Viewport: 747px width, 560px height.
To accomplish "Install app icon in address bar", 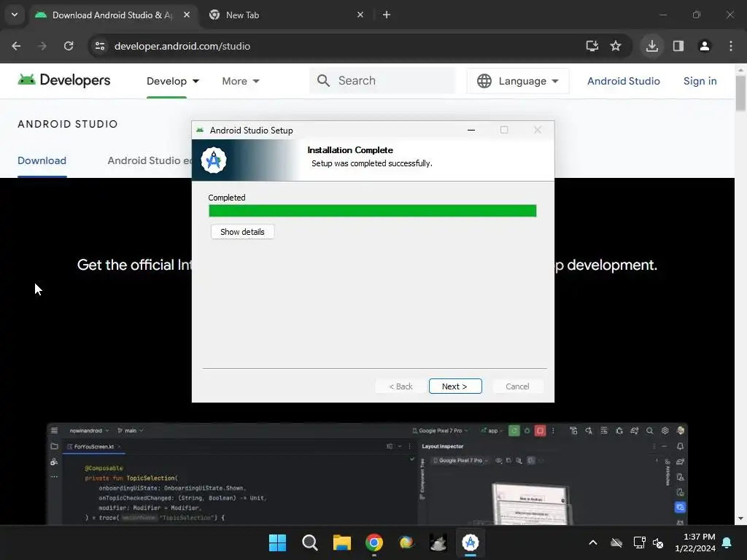I will (592, 46).
